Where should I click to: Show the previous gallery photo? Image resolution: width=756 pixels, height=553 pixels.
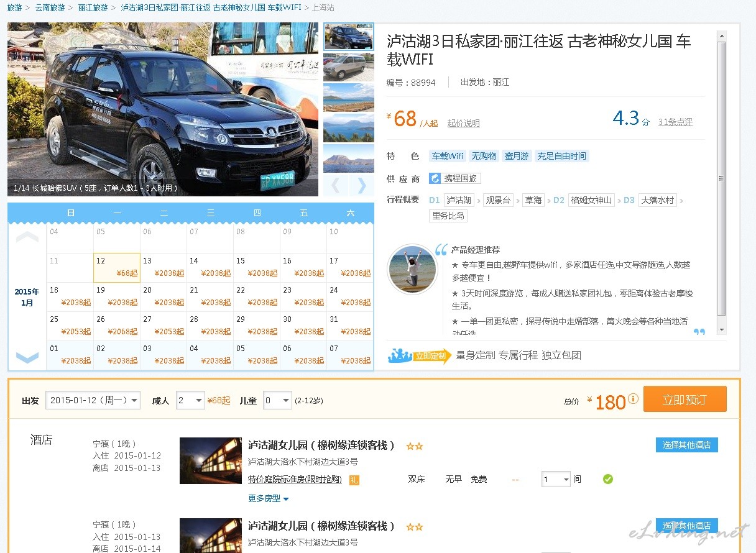tap(335, 185)
